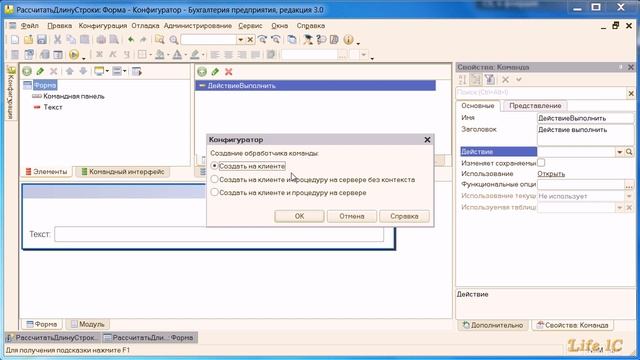Open the Действие property dropdown
The image size is (640, 360).
[x=620, y=152]
